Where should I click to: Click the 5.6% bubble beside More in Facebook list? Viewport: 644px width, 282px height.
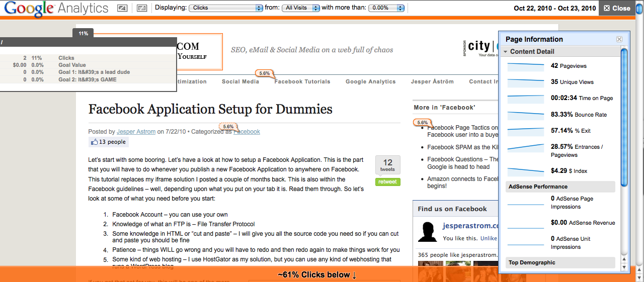coord(423,123)
